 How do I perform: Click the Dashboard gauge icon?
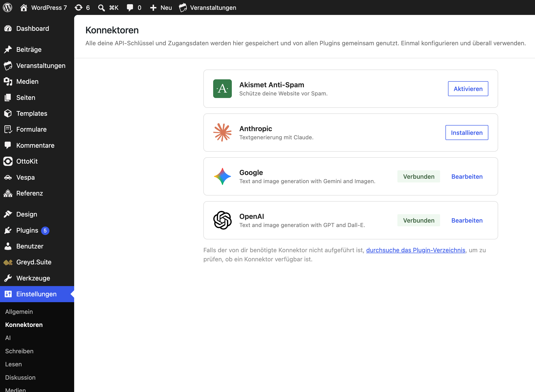coord(8,28)
